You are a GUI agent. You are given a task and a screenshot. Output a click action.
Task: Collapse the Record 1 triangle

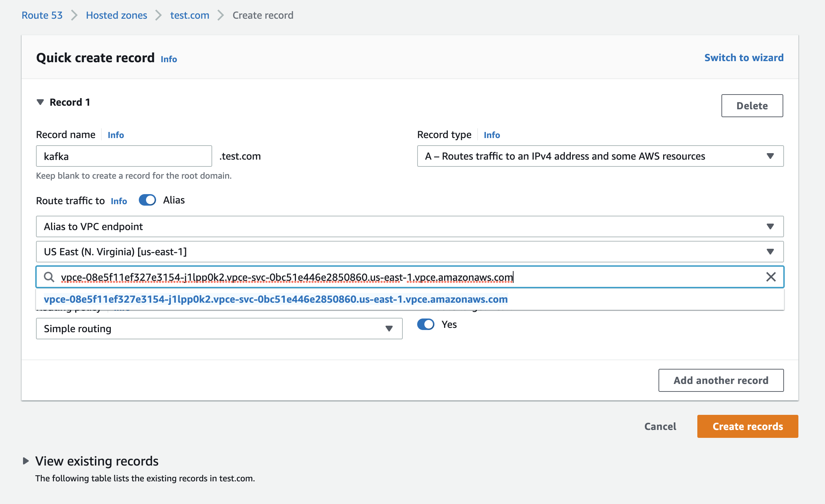(40, 102)
